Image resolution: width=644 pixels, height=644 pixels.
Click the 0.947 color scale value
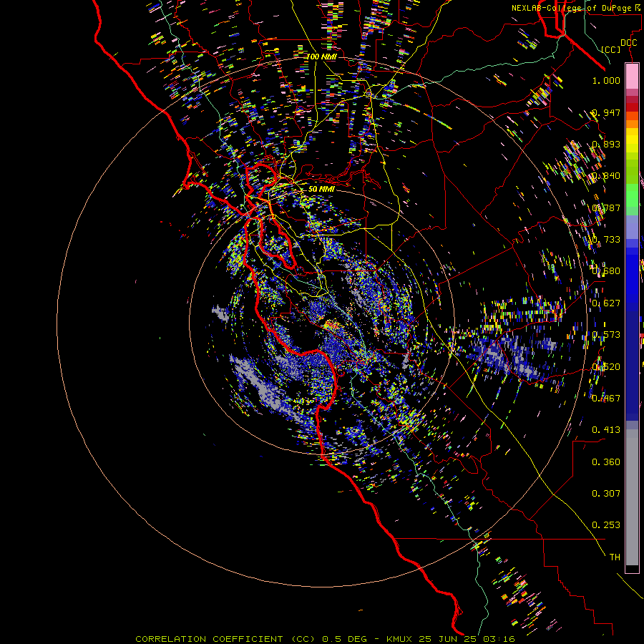pos(606,112)
